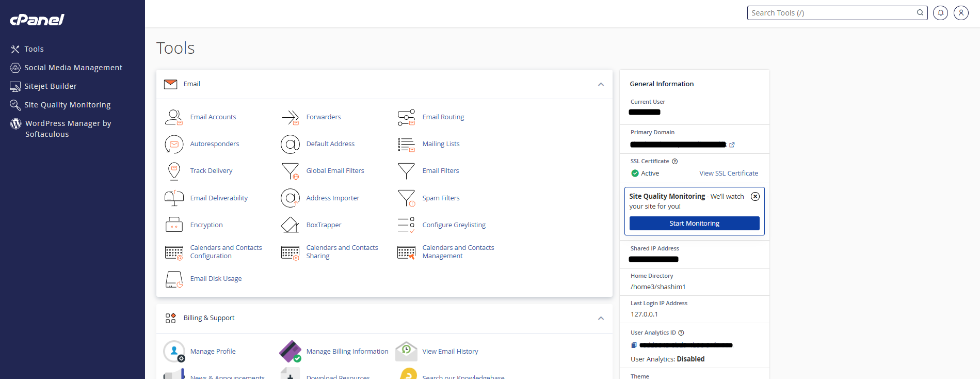Image resolution: width=980 pixels, height=379 pixels.
Task: Open the Mailing Lists link
Action: tap(441, 144)
